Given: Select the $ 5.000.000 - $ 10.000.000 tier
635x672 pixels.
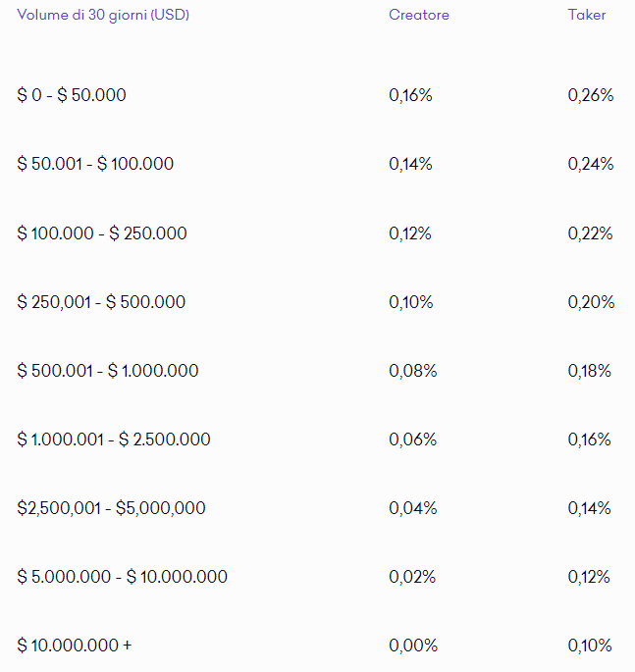Looking at the screenshot, I should (123, 577).
